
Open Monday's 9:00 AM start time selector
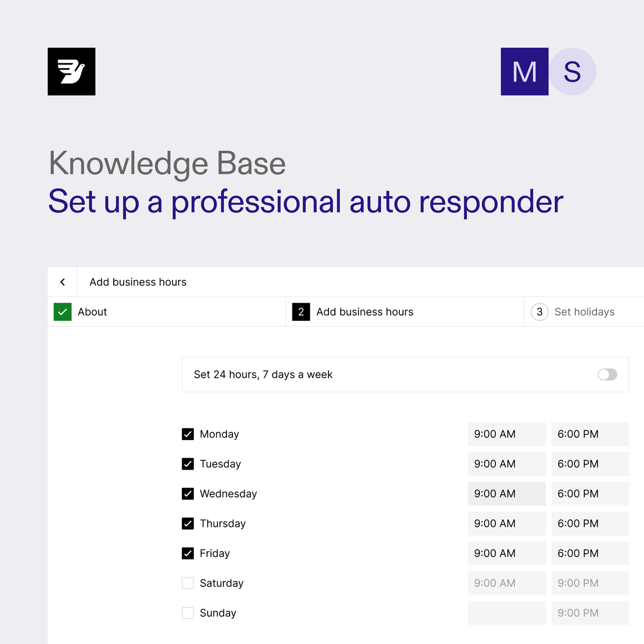506,434
